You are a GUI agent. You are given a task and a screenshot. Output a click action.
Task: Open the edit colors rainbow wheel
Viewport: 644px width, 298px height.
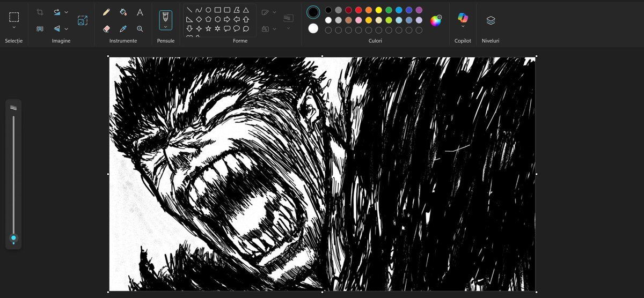(436, 20)
